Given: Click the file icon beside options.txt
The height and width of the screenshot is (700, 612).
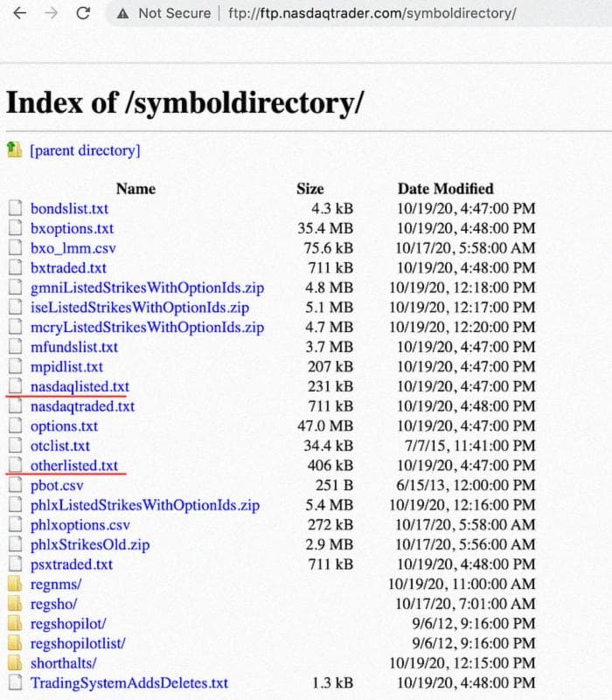Looking at the screenshot, I should pos(15,426).
